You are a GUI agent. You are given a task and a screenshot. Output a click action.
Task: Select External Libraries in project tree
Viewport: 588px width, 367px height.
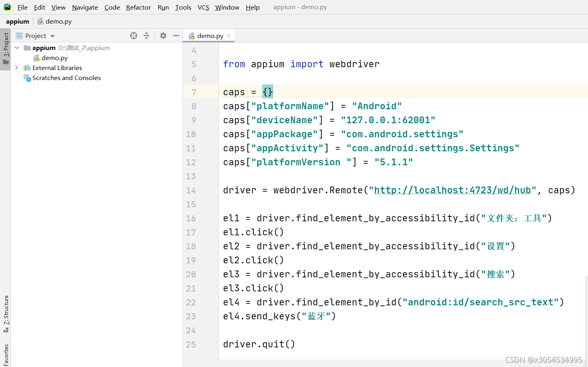pyautogui.click(x=57, y=68)
